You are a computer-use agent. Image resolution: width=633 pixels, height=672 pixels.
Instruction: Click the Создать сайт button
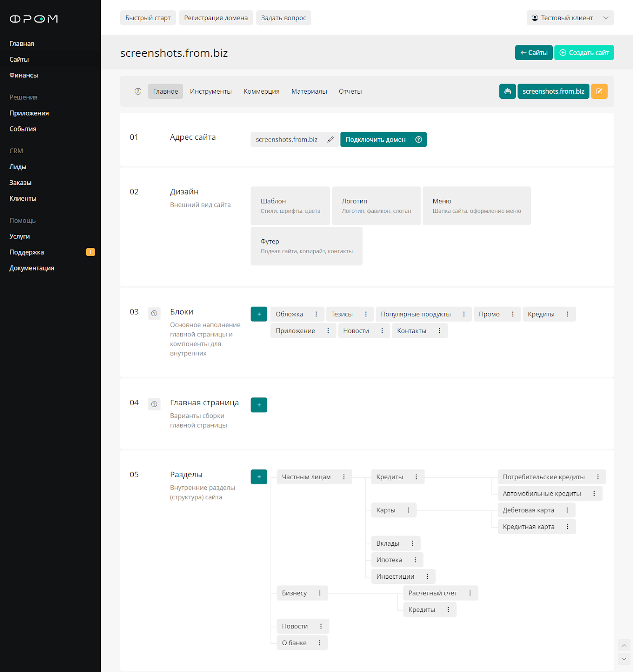coord(584,52)
